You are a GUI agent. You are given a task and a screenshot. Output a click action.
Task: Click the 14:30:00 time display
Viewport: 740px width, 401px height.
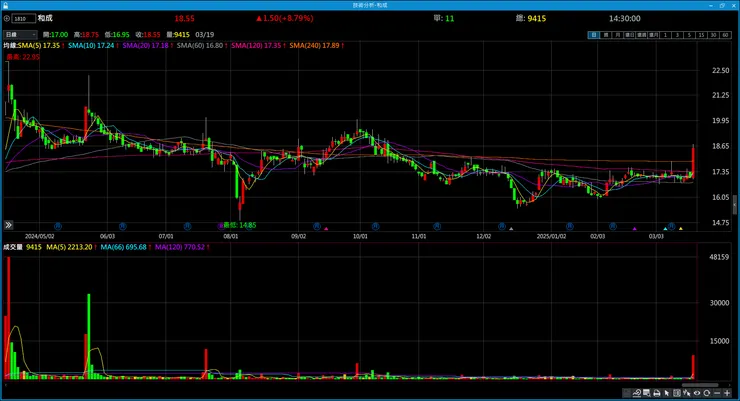624,18
